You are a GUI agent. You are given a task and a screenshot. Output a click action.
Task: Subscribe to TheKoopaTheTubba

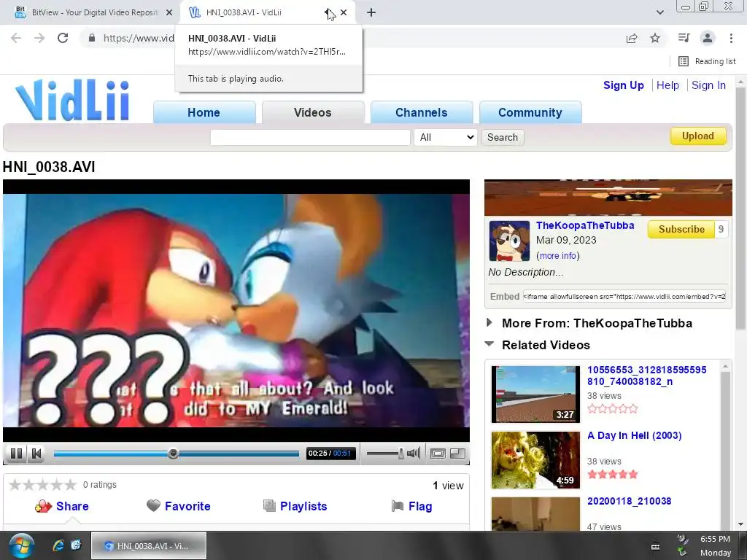(x=681, y=229)
